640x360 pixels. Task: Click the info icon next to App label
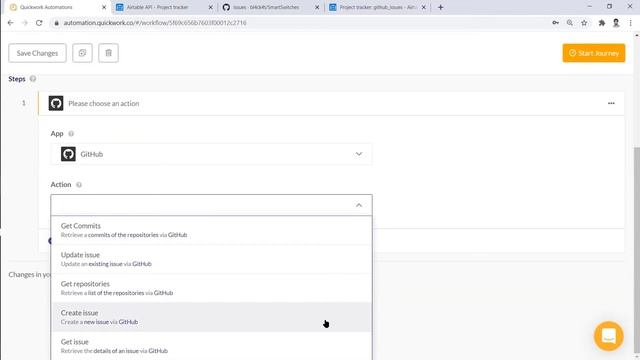71,133
